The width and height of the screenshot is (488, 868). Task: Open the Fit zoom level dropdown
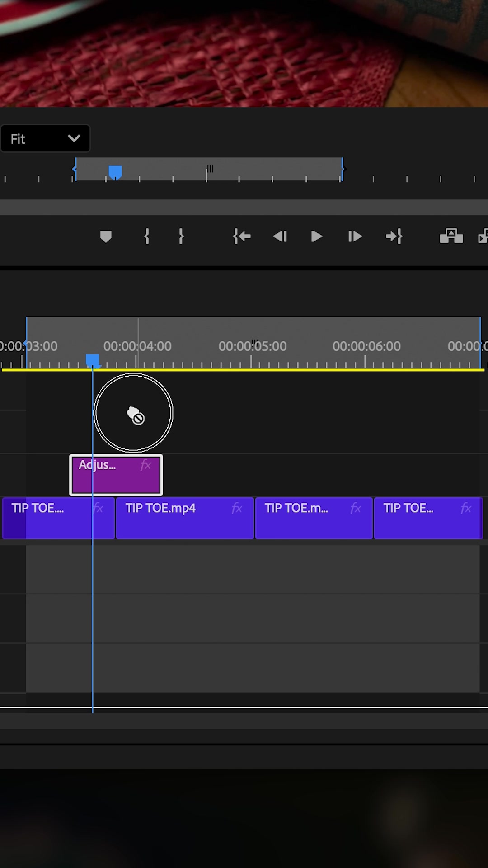click(45, 139)
